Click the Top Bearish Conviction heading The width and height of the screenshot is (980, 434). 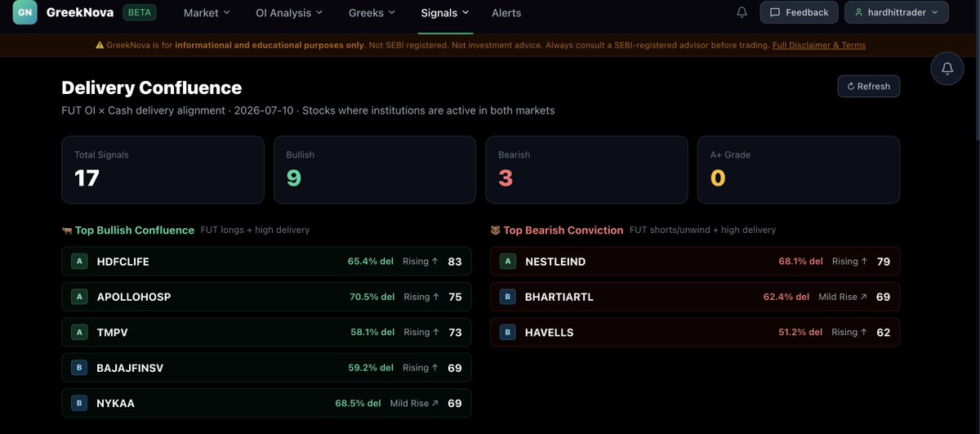tap(563, 230)
